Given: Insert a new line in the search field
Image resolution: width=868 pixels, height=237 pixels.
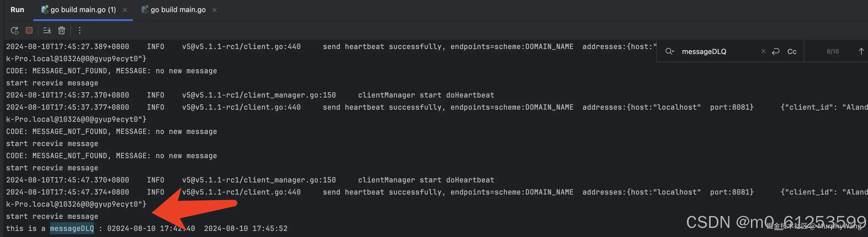Looking at the screenshot, I should point(776,51).
